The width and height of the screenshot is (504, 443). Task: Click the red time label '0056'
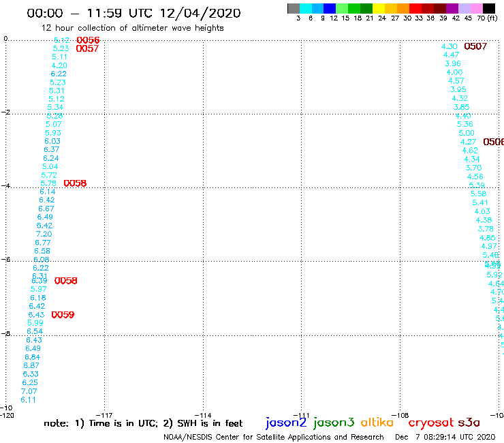(x=88, y=40)
